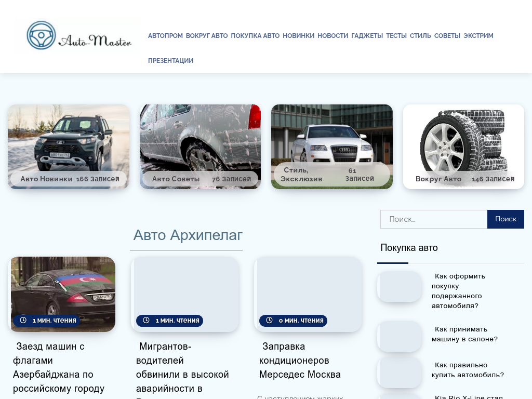Open article Заезд машин с флагами Азербайджана
This screenshot has height=399, width=532.
[59, 367]
